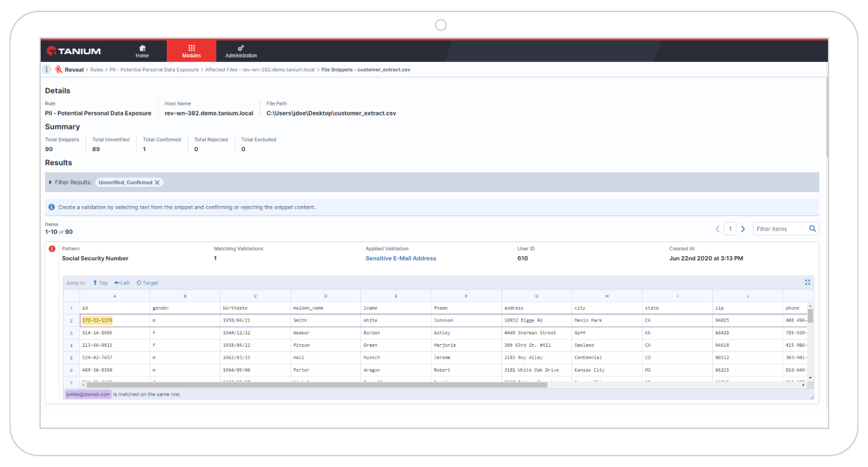Open the Administration menu
Screen dimensions: 868x467
pyautogui.click(x=241, y=51)
